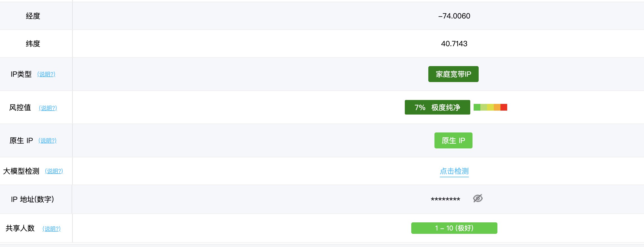Open the 说明 link beside 大模型检测
Image resolution: width=644 pixels, height=247 pixels.
54,171
